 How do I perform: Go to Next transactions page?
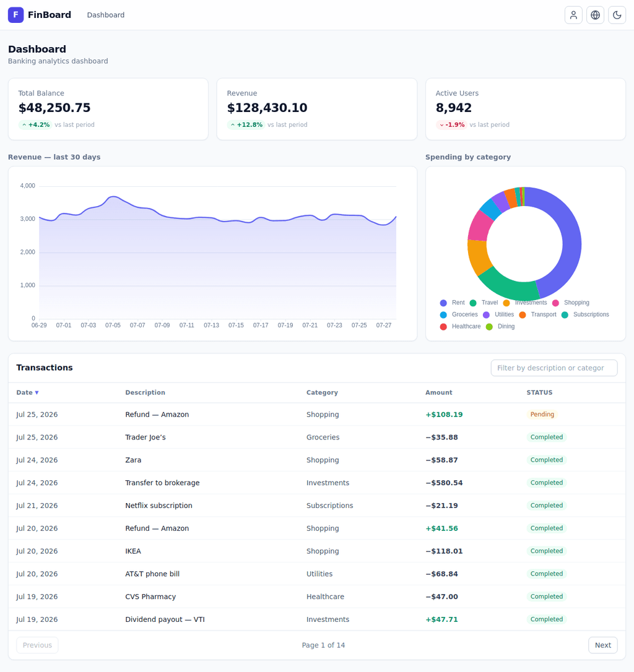click(602, 645)
